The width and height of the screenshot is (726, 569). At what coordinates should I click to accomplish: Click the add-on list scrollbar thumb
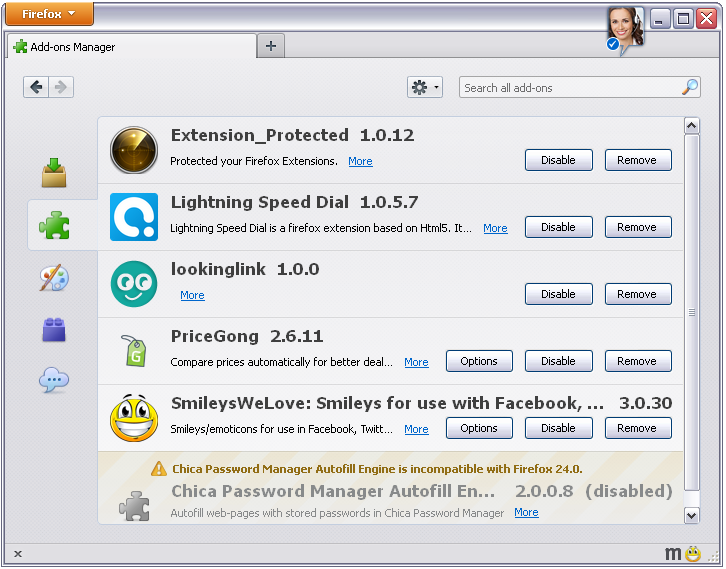pos(691,313)
